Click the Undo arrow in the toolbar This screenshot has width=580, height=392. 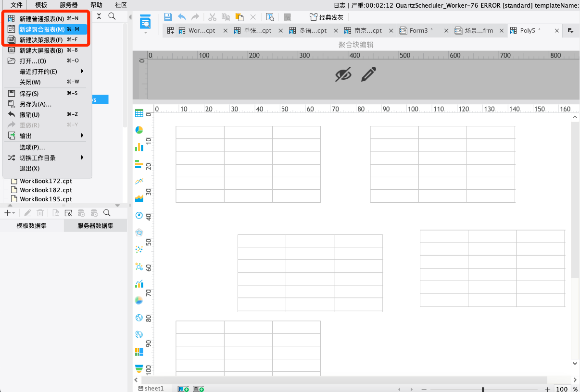182,17
